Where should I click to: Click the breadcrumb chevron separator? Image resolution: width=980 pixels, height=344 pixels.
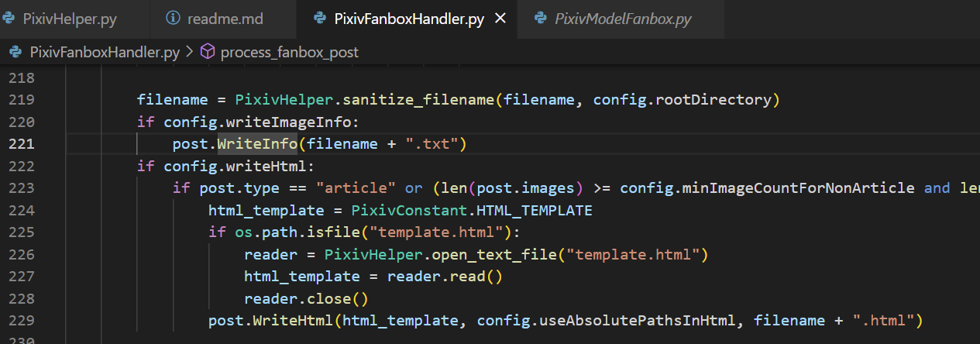coord(190,52)
